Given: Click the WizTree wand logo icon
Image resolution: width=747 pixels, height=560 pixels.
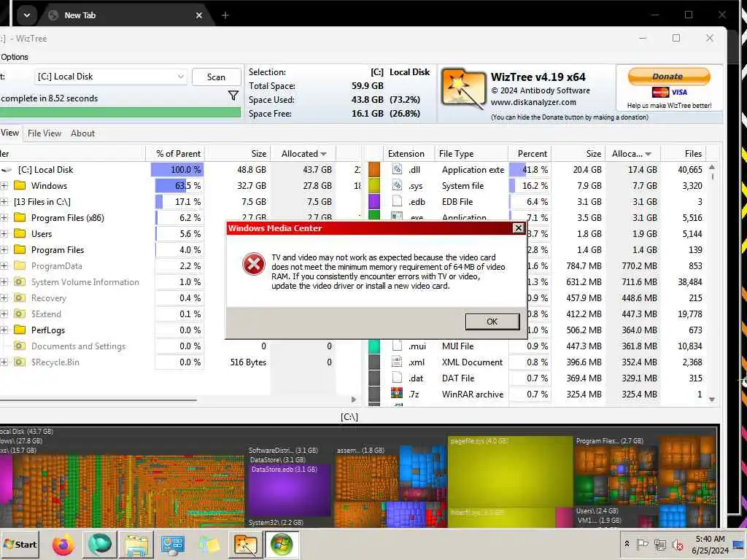Looking at the screenshot, I should [462, 89].
